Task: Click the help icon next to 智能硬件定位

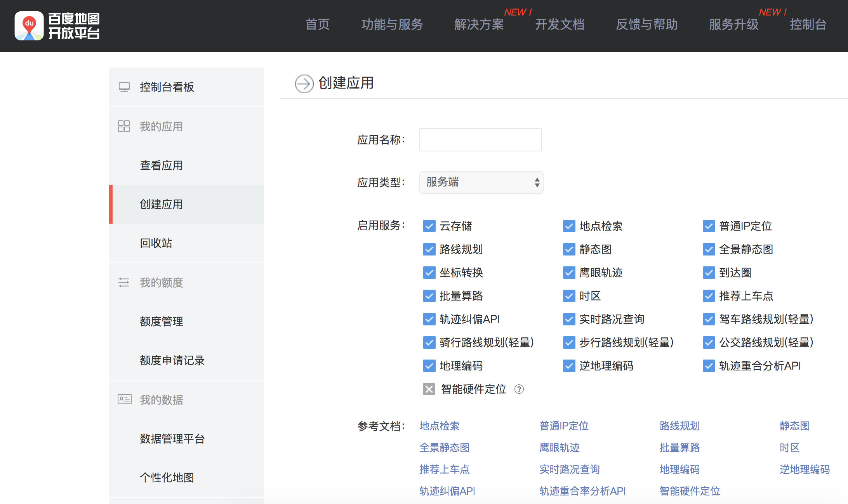Action: tap(519, 389)
